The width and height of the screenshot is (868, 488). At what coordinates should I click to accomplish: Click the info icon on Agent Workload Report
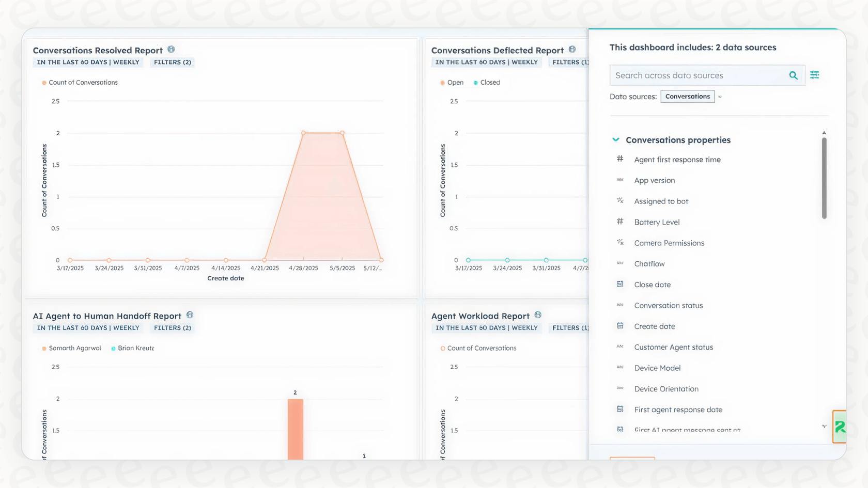[538, 315]
